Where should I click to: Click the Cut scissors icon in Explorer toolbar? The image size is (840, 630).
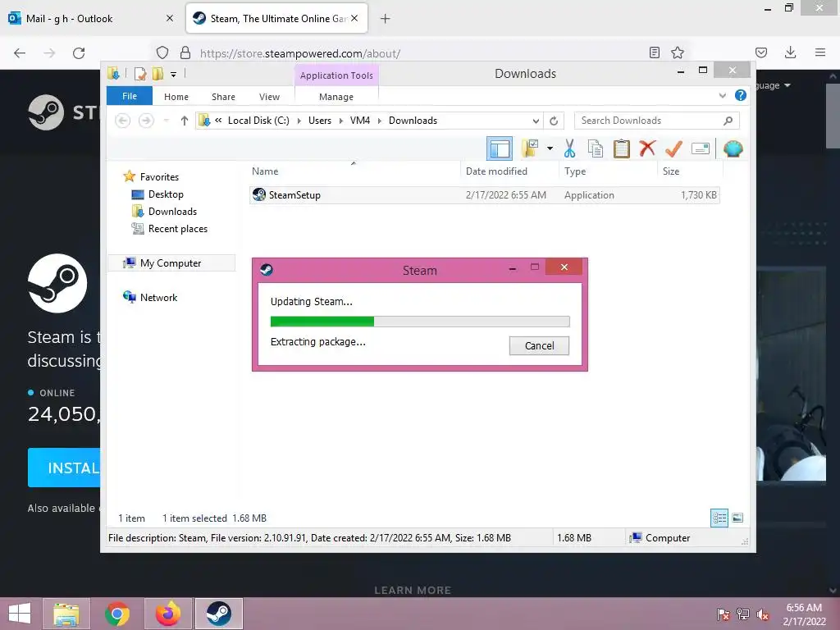click(x=569, y=148)
